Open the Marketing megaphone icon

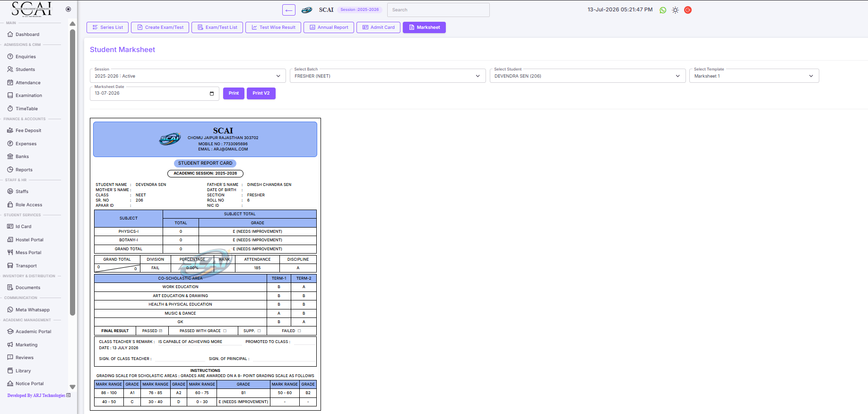(x=10, y=344)
